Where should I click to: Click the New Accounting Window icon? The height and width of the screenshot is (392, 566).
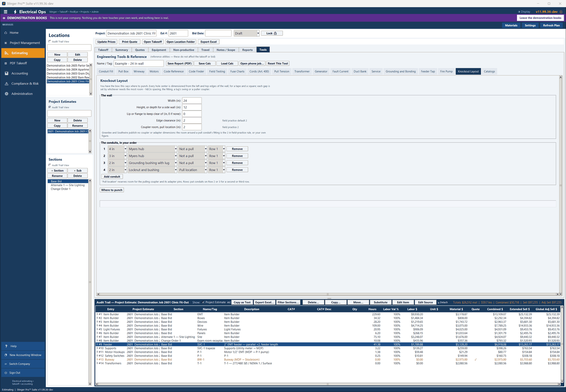coord(6,355)
